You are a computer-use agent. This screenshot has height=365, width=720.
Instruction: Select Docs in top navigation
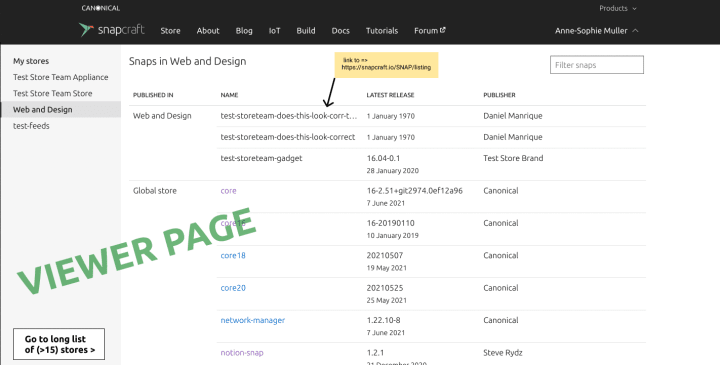pos(340,31)
